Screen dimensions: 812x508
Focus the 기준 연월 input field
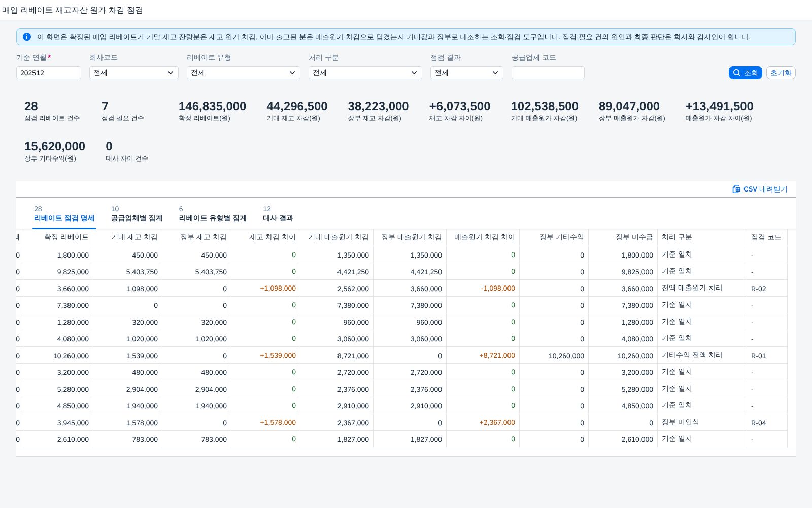pyautogui.click(x=49, y=73)
